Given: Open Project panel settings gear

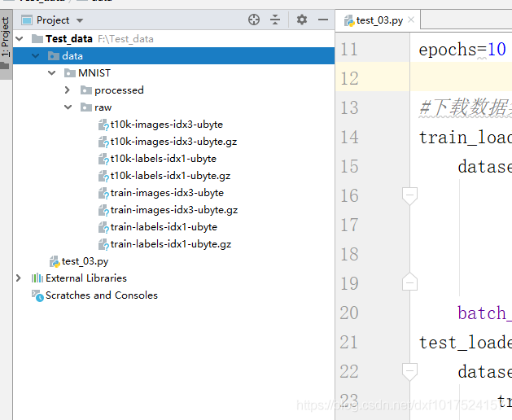Looking at the screenshot, I should pos(302,20).
